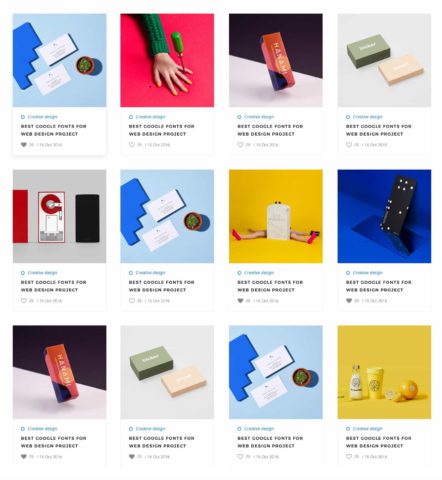Viewport: 442px width, 480px height.
Task: Open Creative design category under red hand image
Action: [150, 117]
